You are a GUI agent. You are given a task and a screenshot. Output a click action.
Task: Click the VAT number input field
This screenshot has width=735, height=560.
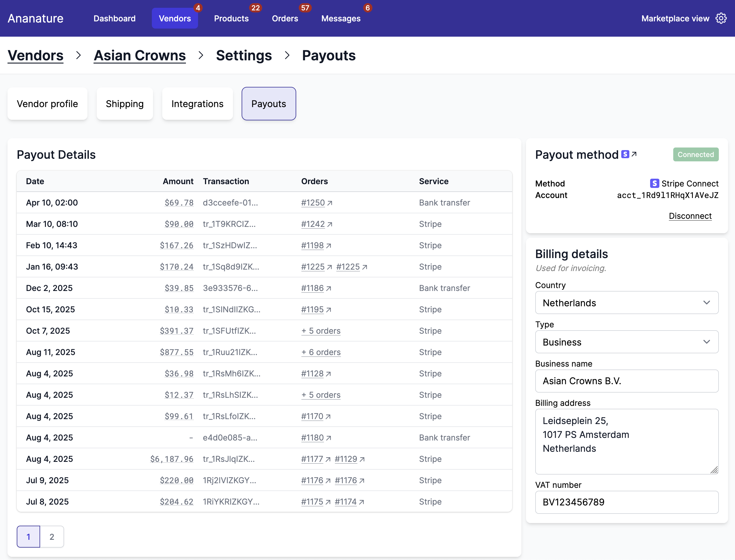(x=627, y=502)
